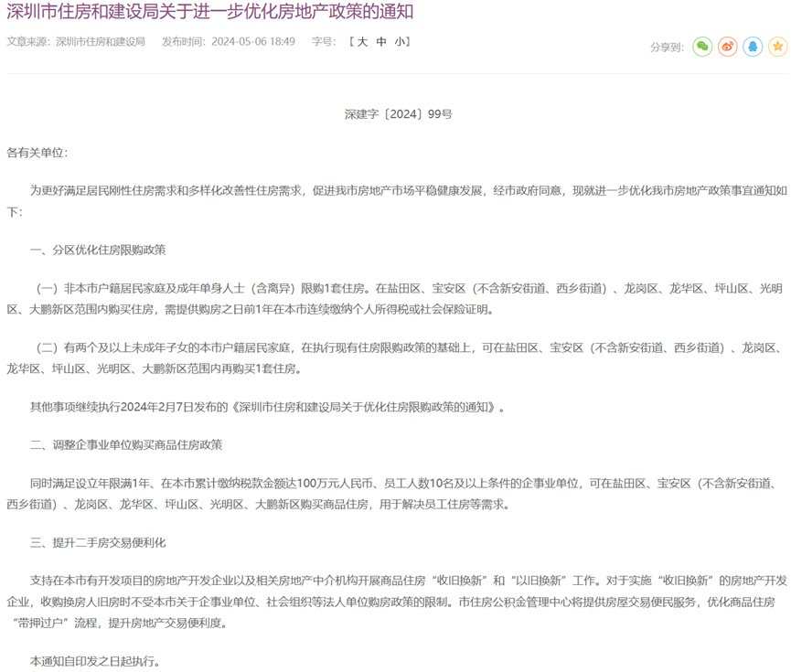Click the paragraph starting 同时满足设立年限满1年
The width and height of the screenshot is (791, 672).
tap(392, 494)
